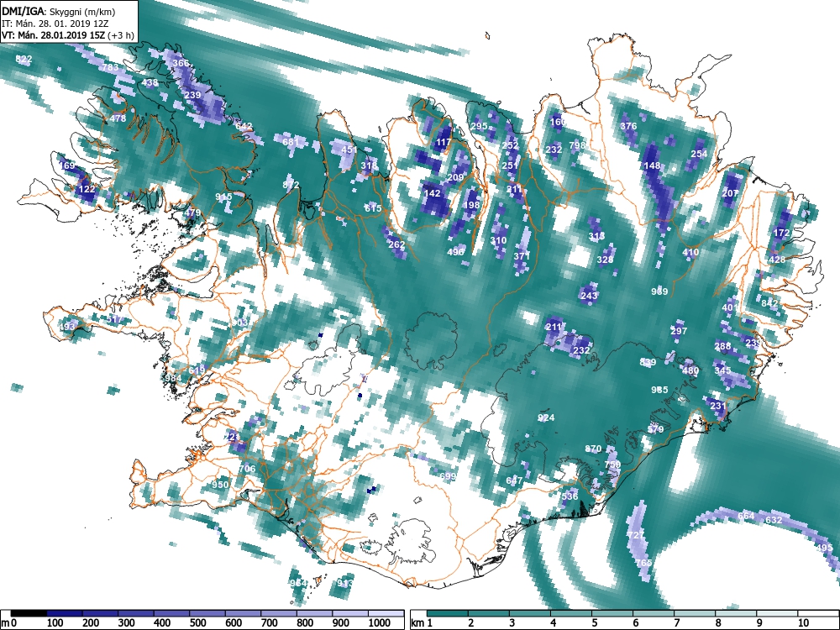The width and height of the screenshot is (840, 630).
Task: Click the "DMI/IGA: Skyggni (m/km)" title text
Action: 58,11
